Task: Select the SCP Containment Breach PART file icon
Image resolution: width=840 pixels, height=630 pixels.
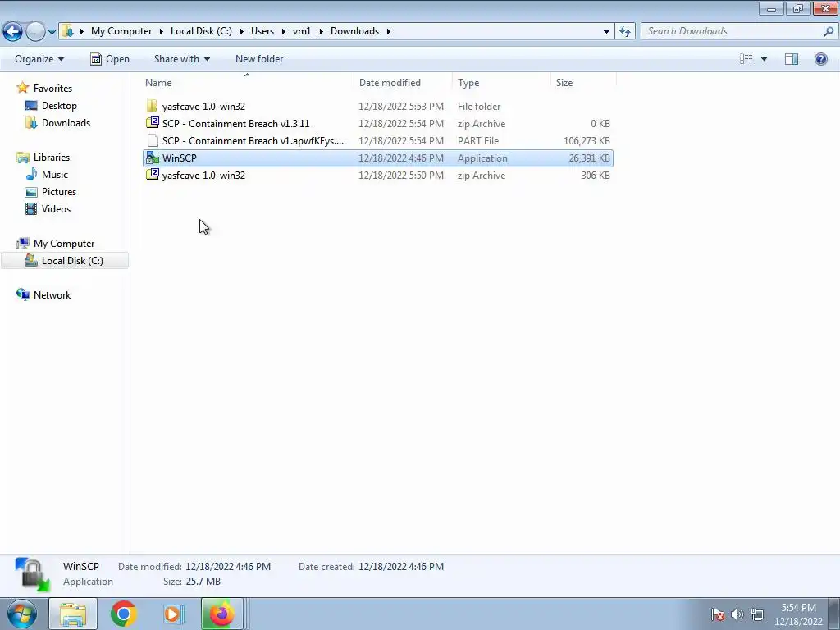Action: (x=153, y=141)
